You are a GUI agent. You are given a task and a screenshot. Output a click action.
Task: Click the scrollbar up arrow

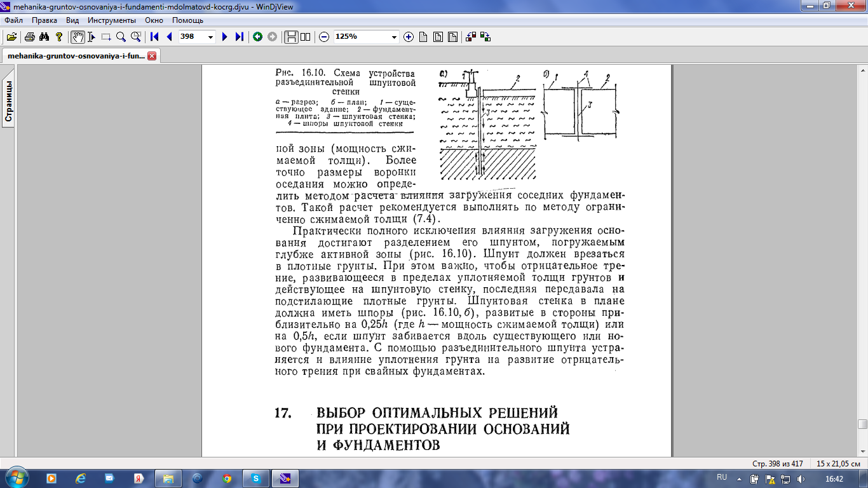[862, 69]
